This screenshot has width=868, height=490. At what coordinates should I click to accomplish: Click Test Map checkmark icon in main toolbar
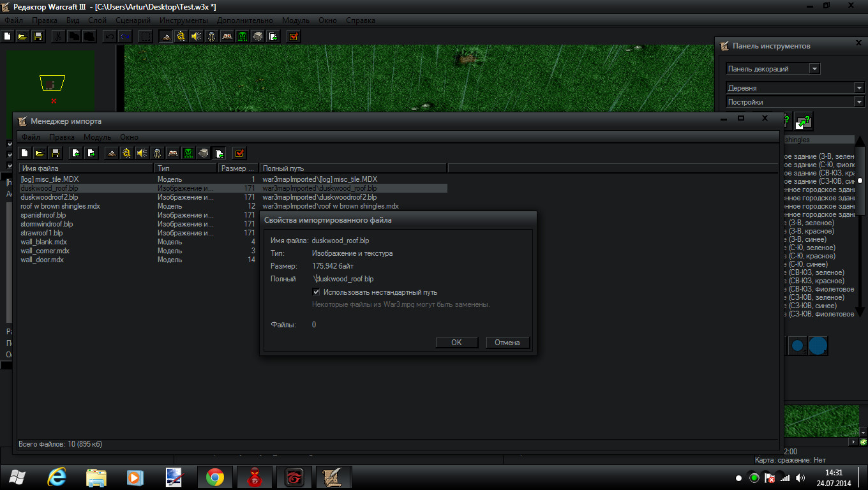coord(294,36)
